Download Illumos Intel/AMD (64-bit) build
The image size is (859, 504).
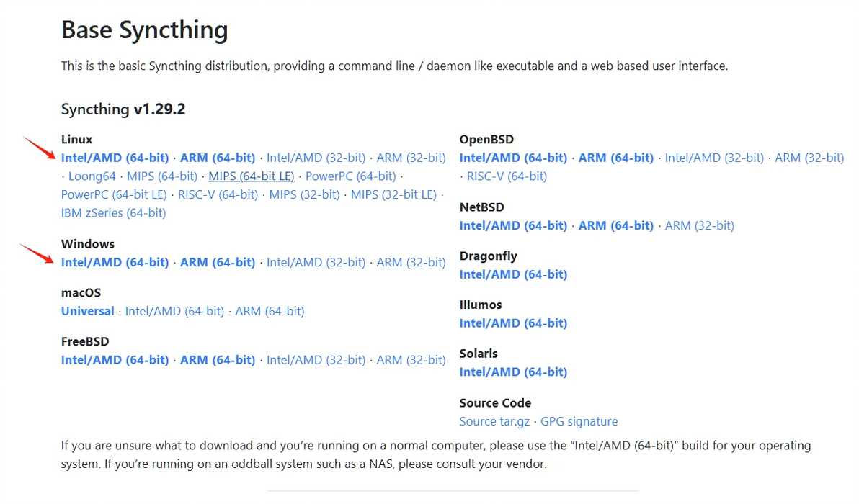[x=513, y=323]
